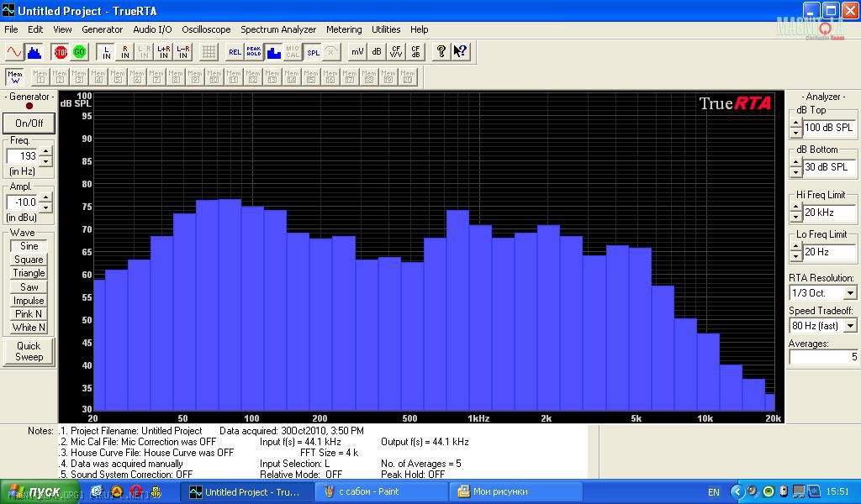Screen dimensions: 861x504
Task: Toggle the SPL display icon
Action: 313,52
